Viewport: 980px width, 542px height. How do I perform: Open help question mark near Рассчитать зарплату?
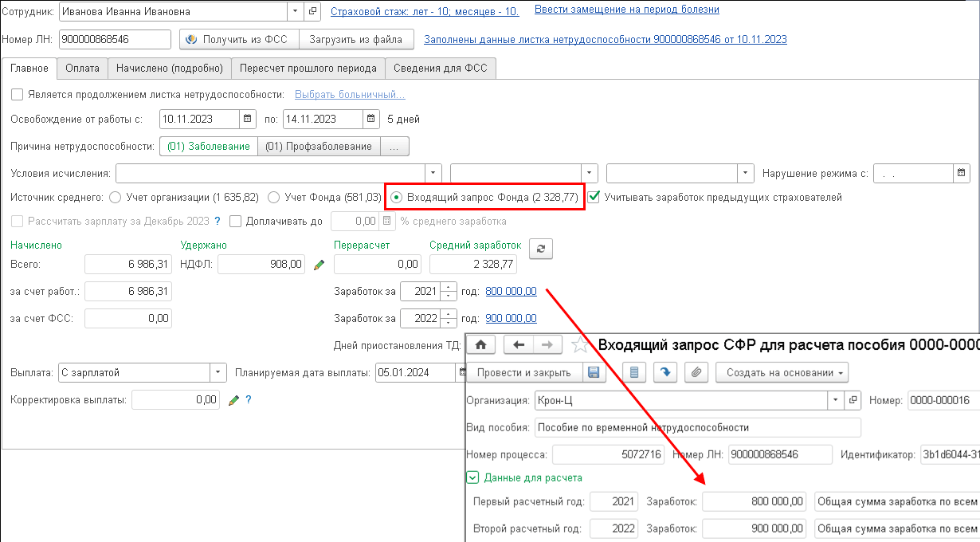pyautogui.click(x=217, y=221)
